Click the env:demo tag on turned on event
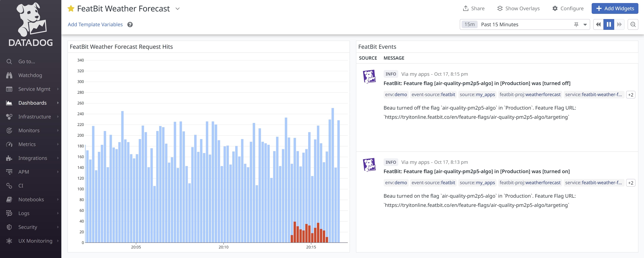Viewport: 644px width, 258px height. 396,183
